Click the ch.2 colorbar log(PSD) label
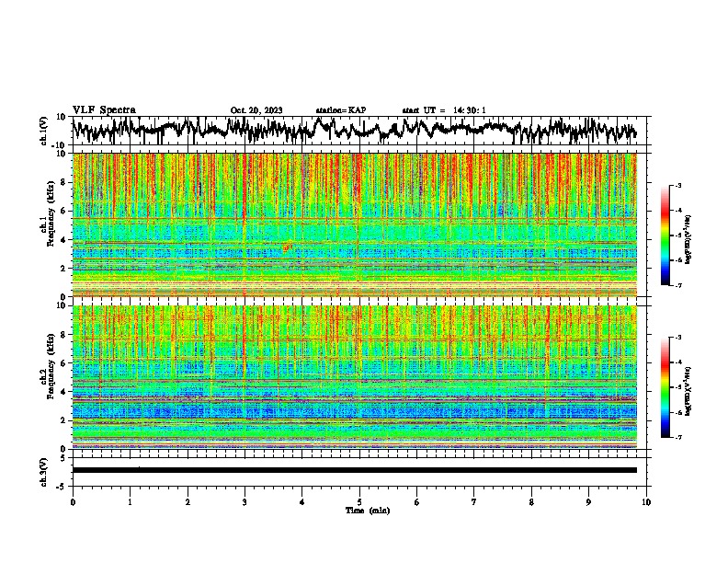This screenshot has height=563, width=728. coord(688,391)
